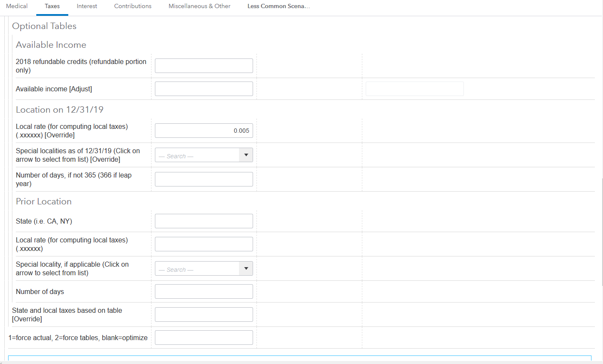The width and height of the screenshot is (603, 364).
Task: Click the force actual/force tables option field
Action: click(x=204, y=338)
